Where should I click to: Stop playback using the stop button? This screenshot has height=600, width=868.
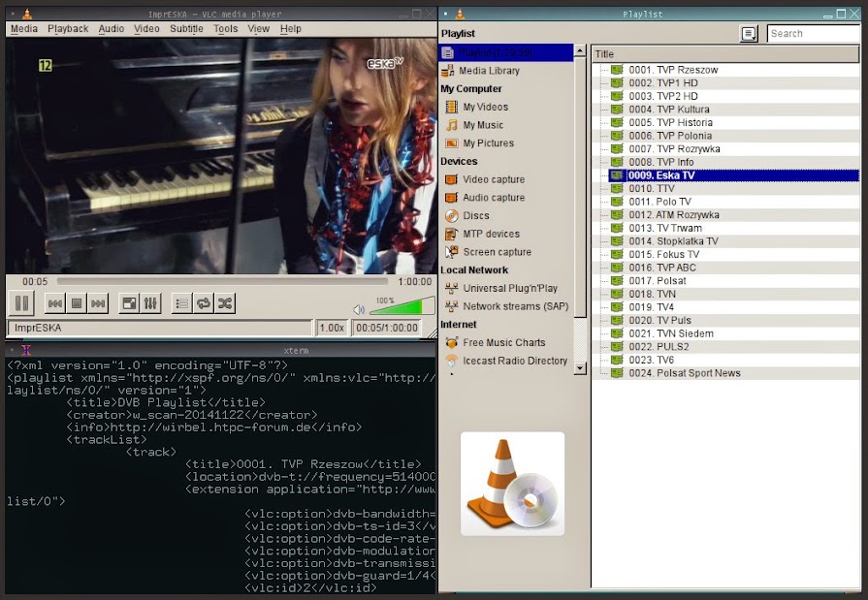(x=77, y=303)
